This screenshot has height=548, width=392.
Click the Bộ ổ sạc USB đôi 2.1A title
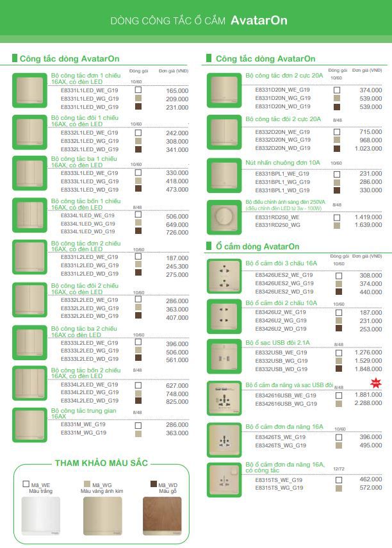click(277, 343)
